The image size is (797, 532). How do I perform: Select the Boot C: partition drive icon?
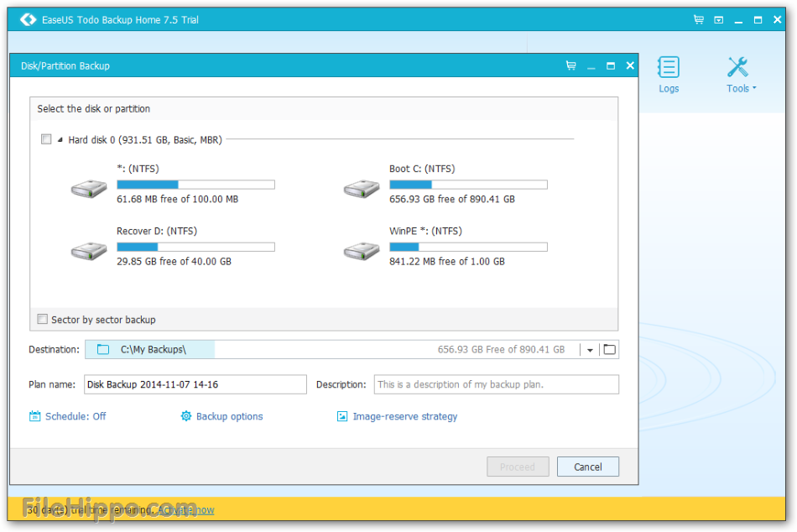[362, 189]
